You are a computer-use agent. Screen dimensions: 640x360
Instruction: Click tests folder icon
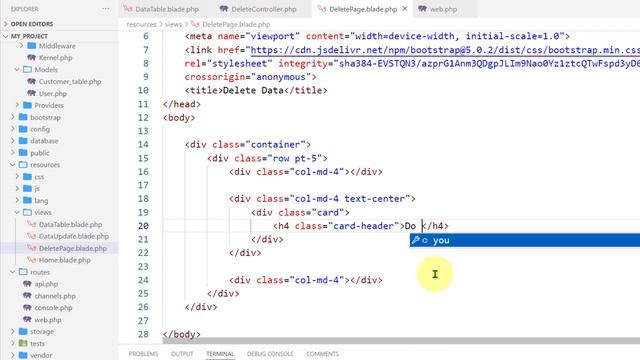23,343
